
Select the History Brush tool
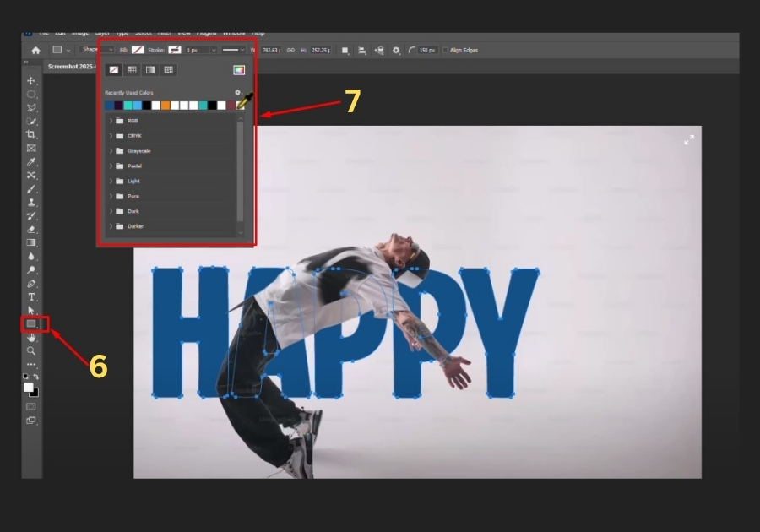[31, 215]
